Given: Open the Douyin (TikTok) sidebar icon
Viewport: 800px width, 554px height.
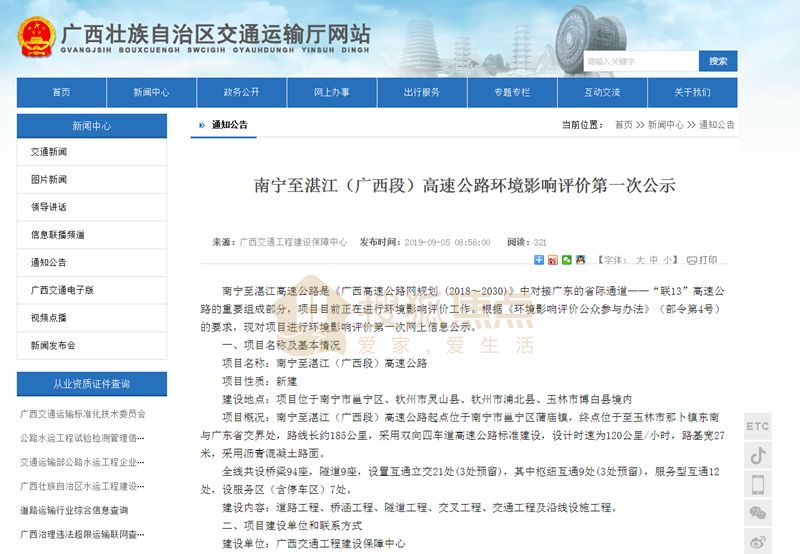Looking at the screenshot, I should 758,455.
